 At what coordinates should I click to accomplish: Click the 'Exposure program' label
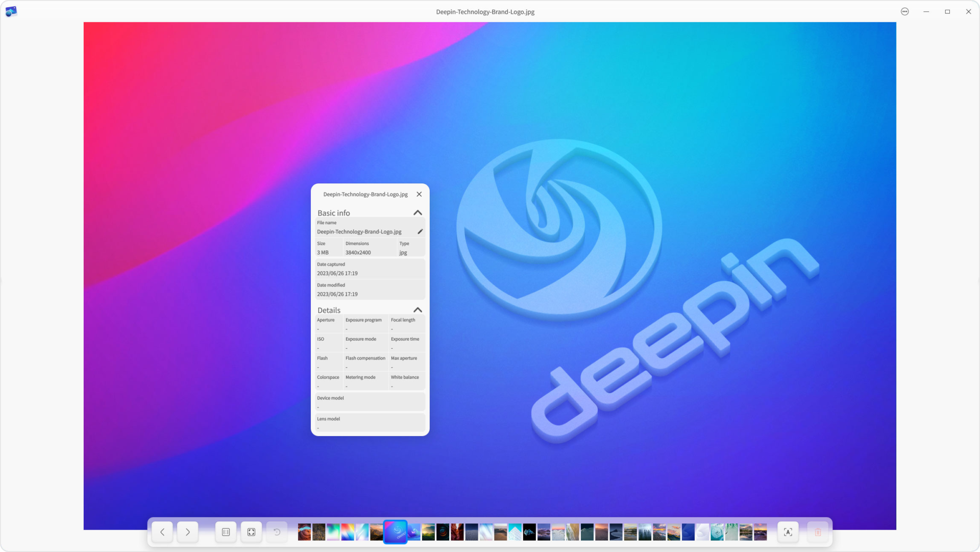pos(363,320)
